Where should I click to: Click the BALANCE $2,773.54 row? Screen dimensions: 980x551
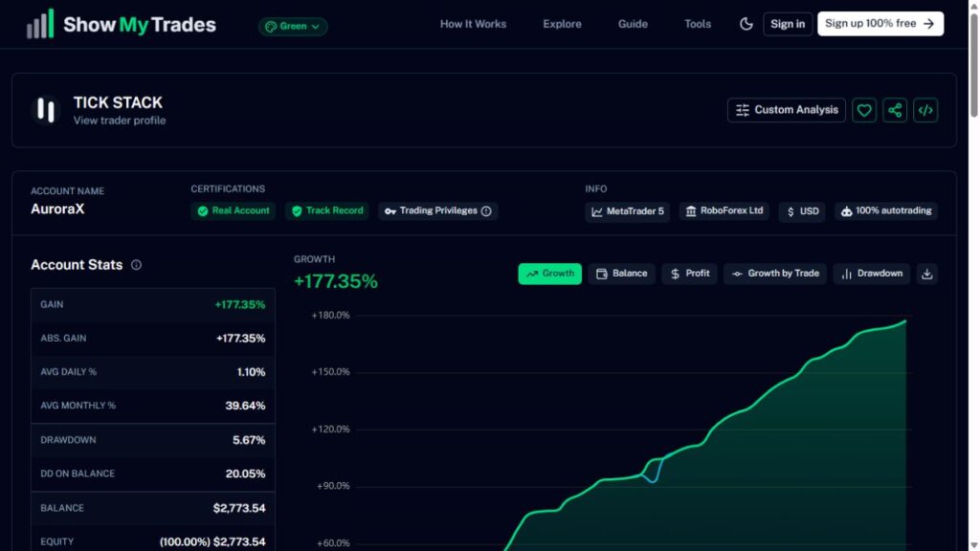[x=153, y=508]
